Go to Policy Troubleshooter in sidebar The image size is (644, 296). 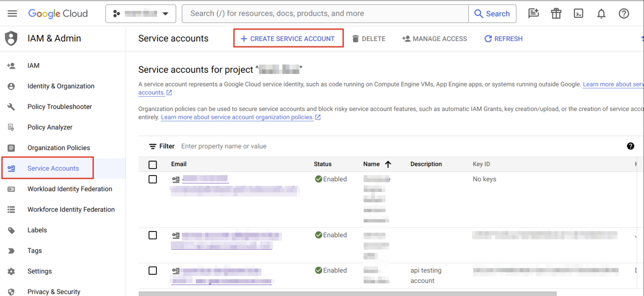[x=59, y=107]
